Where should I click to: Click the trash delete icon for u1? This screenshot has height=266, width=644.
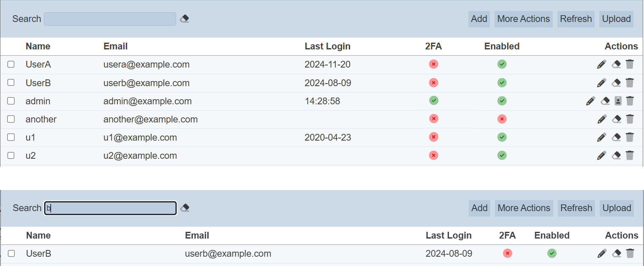tap(630, 137)
